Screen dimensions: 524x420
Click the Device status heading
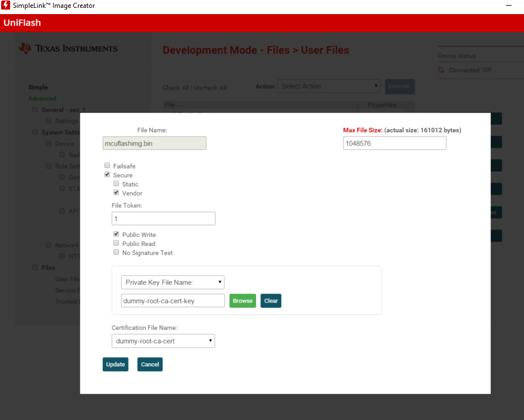click(456, 56)
